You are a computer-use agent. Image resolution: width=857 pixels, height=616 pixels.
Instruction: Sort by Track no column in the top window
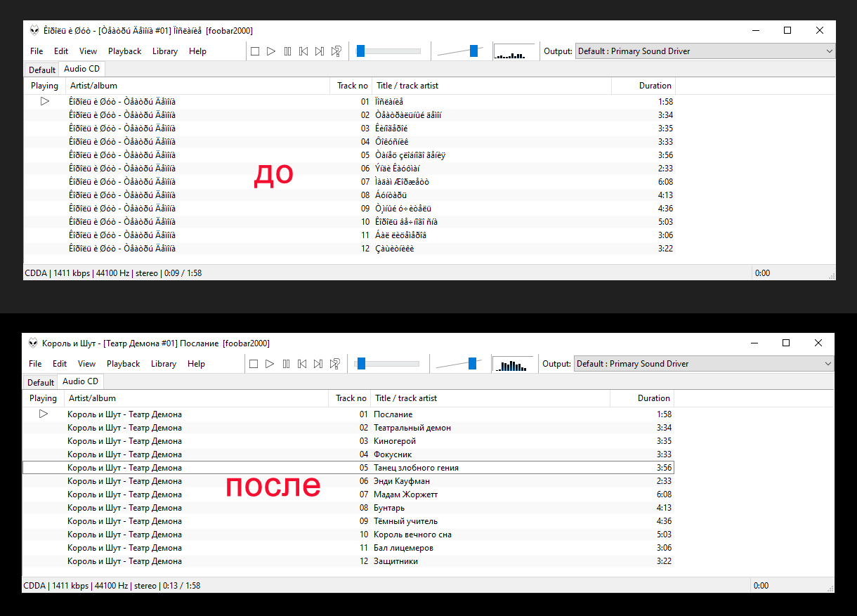351,86
